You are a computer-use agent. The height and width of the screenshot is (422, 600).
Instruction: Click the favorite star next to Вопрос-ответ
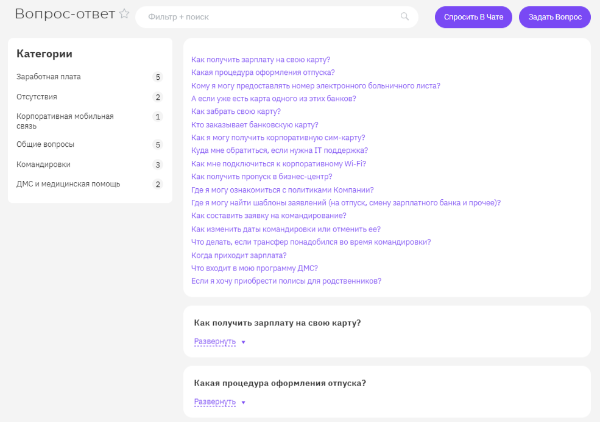[124, 14]
